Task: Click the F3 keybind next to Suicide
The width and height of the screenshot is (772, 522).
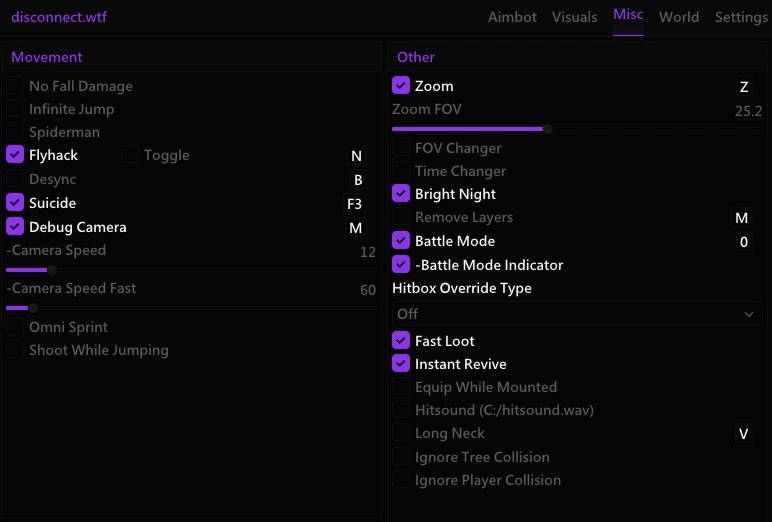Action: (354, 203)
